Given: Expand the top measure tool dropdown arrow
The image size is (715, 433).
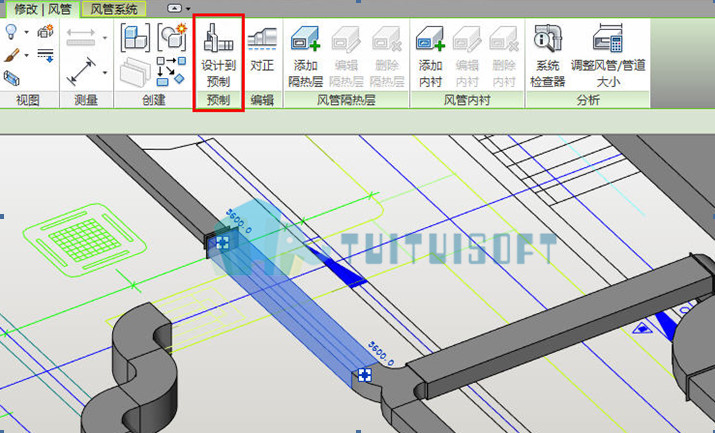Looking at the screenshot, I should [x=105, y=37].
